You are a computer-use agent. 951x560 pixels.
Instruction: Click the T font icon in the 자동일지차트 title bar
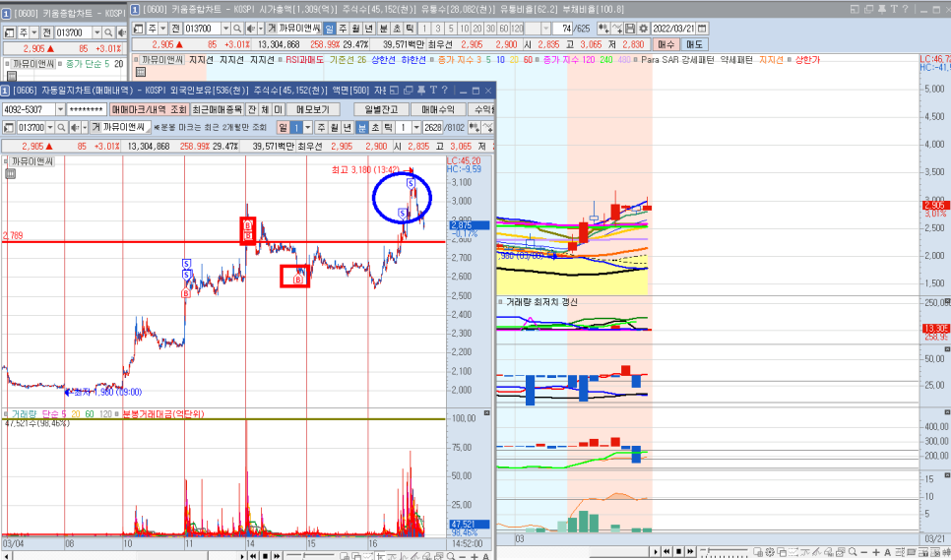click(433, 91)
